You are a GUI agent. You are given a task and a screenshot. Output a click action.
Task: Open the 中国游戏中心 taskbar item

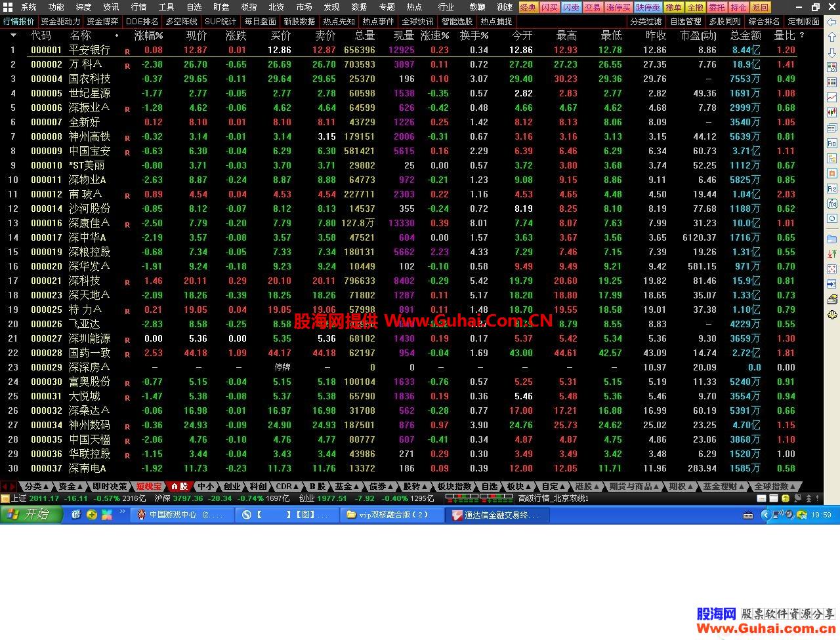pos(182,515)
